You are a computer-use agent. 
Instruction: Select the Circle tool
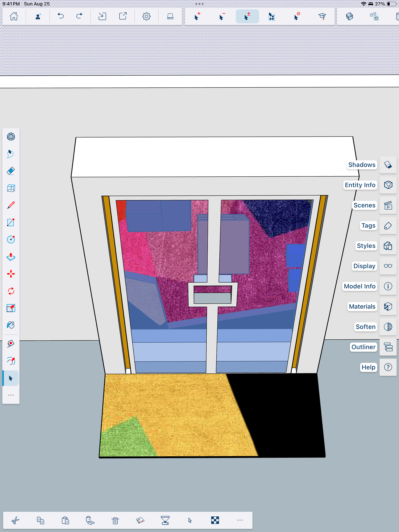click(11, 239)
